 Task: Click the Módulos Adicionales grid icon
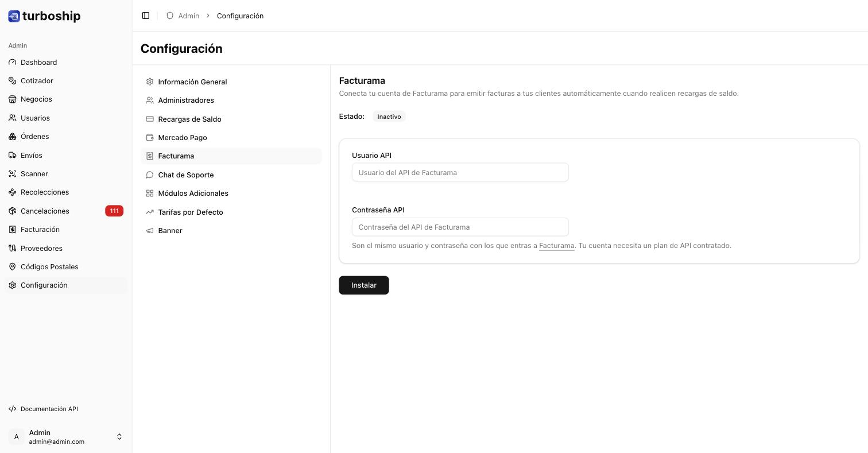click(150, 193)
